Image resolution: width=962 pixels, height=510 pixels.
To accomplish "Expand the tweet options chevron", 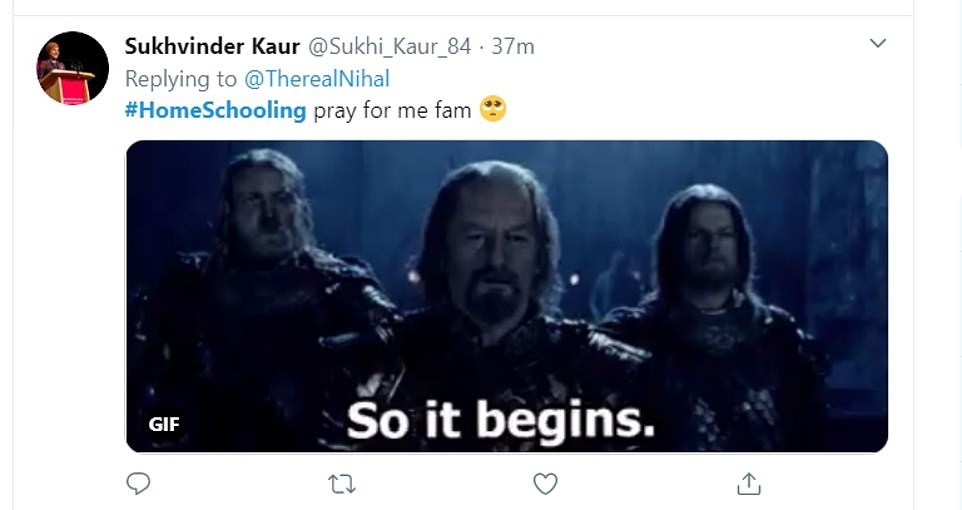I will click(x=878, y=43).
